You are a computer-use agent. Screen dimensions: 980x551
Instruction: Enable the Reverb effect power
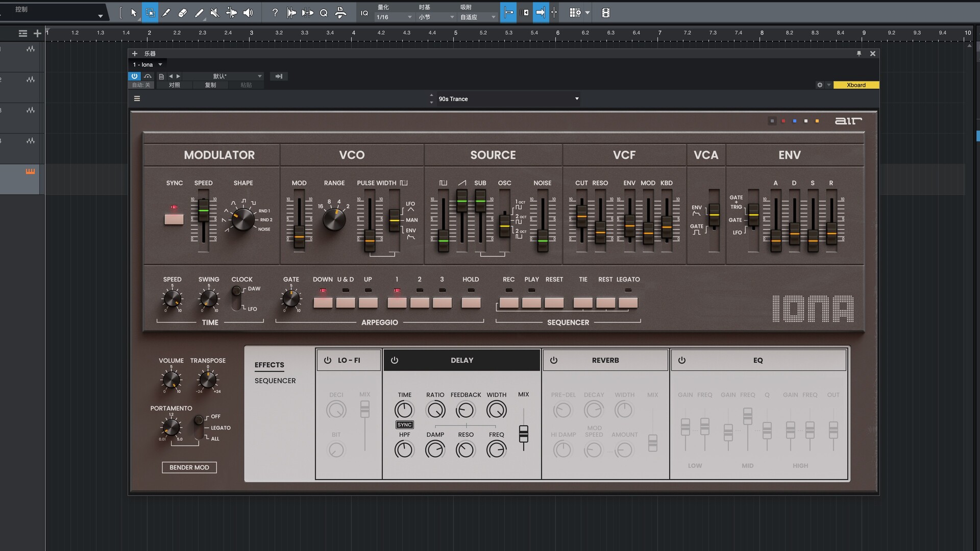click(554, 360)
